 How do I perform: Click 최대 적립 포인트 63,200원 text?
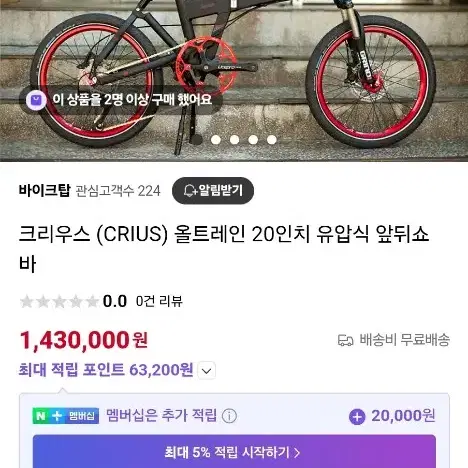point(106,370)
